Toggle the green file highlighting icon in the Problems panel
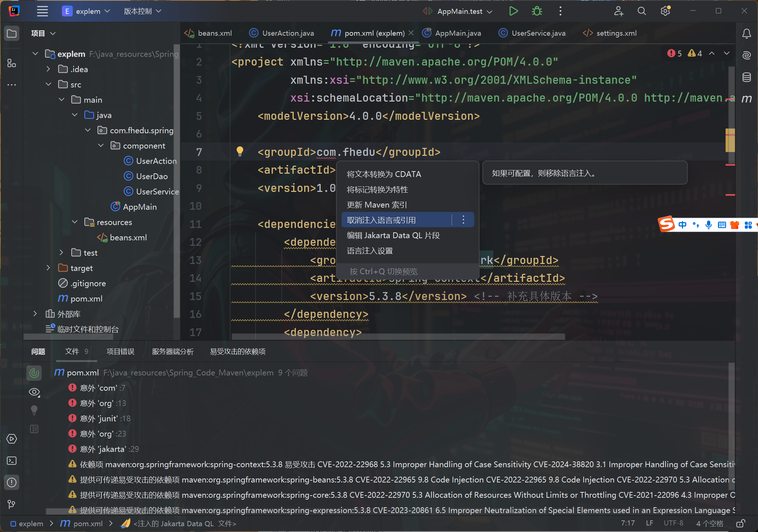 tap(34, 373)
